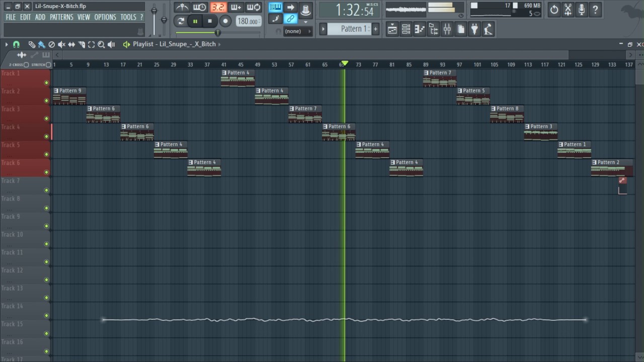
Task: Click the undo history circular arrow icon
Action: pyautogui.click(x=554, y=9)
